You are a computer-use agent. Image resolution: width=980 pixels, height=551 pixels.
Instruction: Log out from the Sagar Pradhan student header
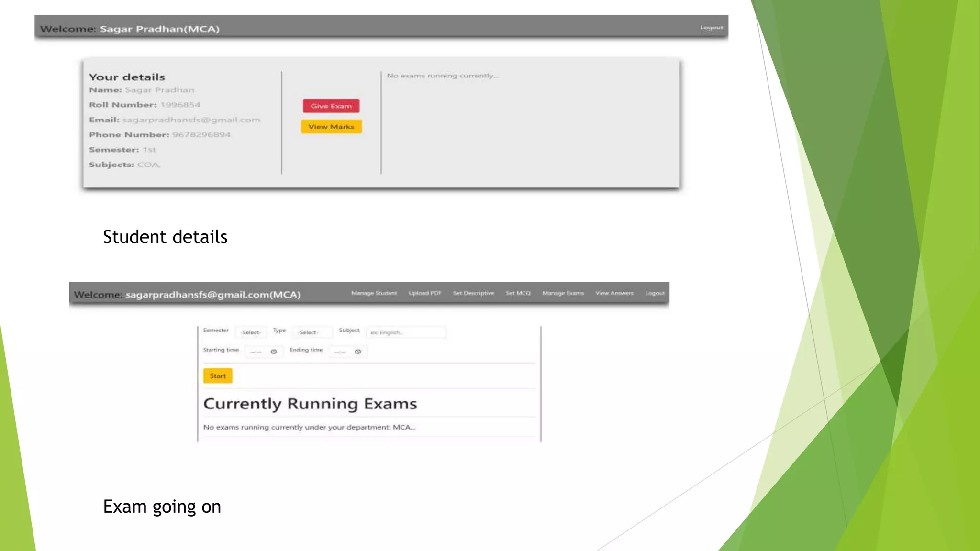712,28
